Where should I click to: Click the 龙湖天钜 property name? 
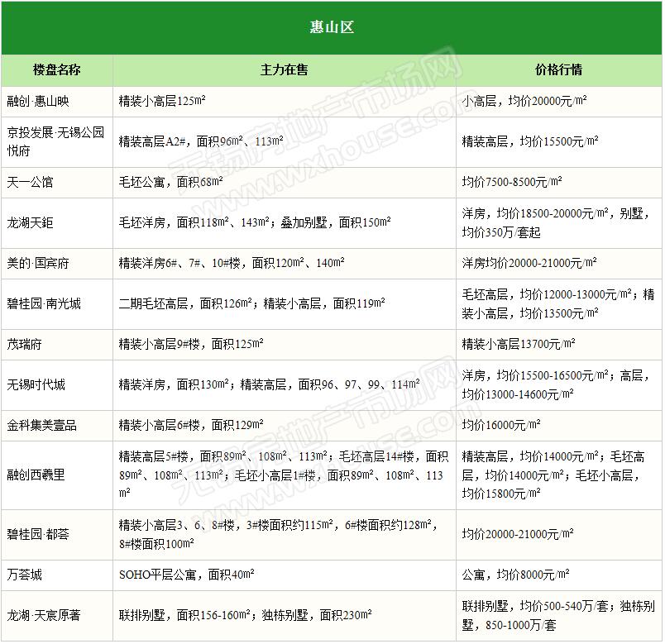point(30,223)
